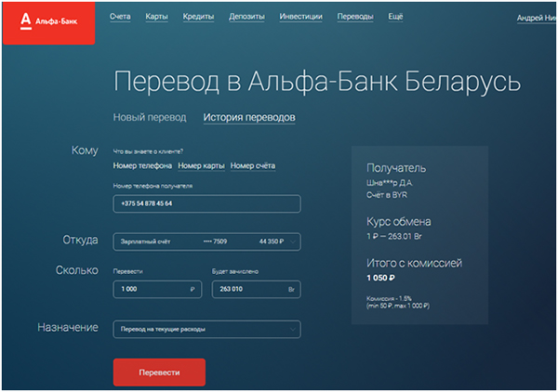
Task: Open the Назначение purpose dropdown
Action: tap(206, 329)
